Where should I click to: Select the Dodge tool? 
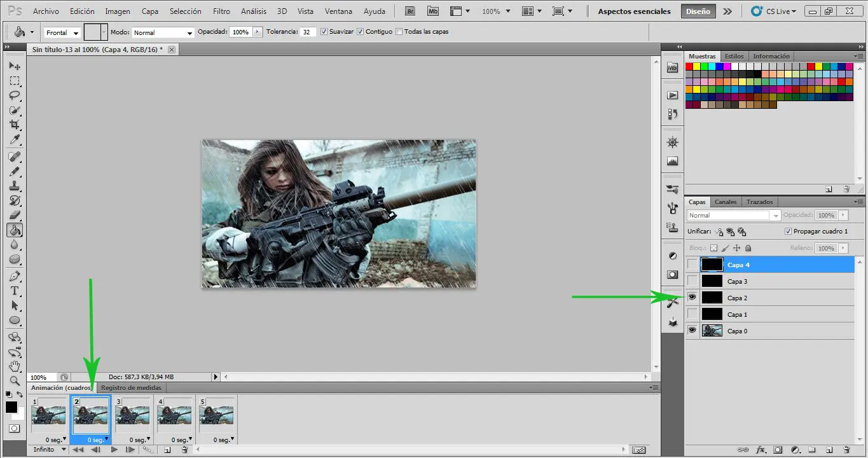click(x=15, y=259)
